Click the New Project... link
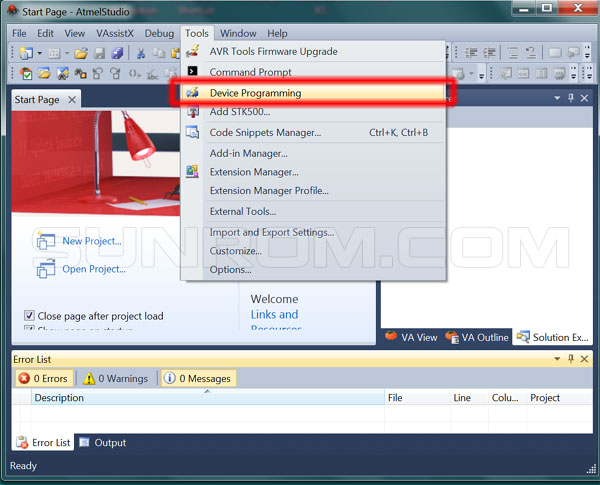Viewport: 600px width, 485px height. point(91,241)
